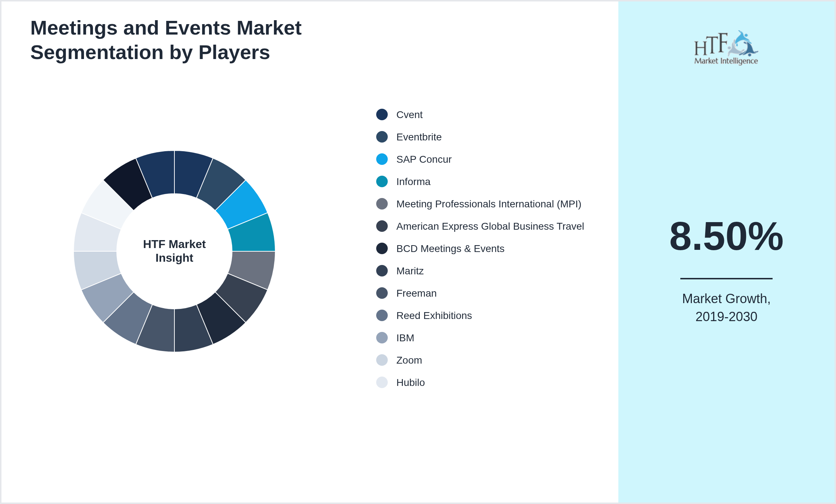The image size is (836, 504).
Task: Click the Maritz legend dot
Action: pos(382,271)
